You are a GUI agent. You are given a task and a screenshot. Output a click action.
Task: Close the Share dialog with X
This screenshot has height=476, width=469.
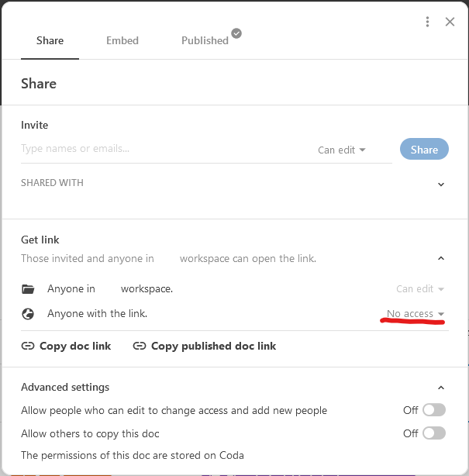tap(450, 22)
